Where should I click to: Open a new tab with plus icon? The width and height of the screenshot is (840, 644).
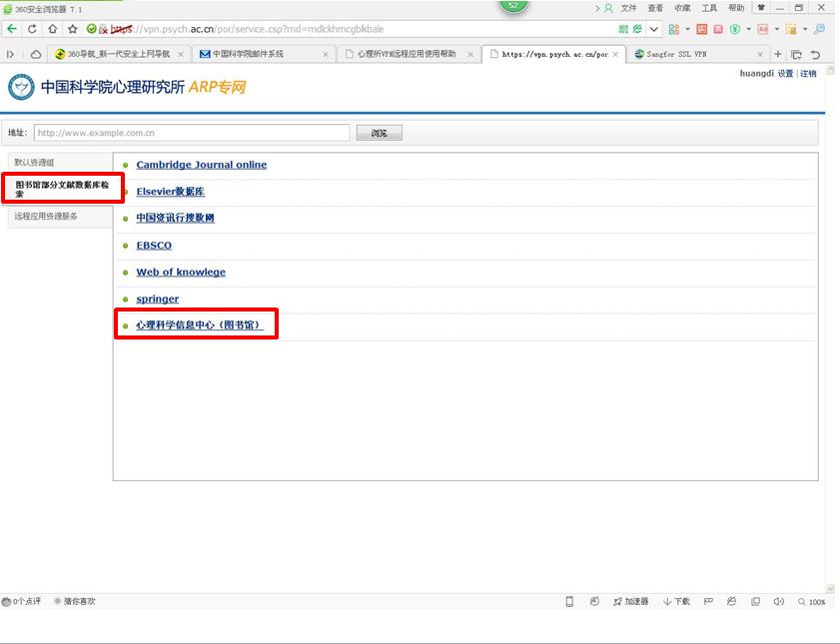tap(778, 54)
